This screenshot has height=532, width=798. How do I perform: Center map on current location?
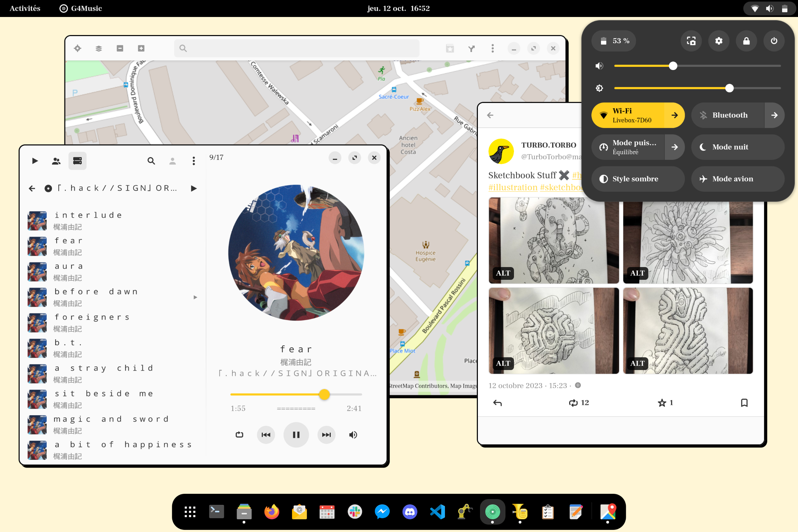77,48
